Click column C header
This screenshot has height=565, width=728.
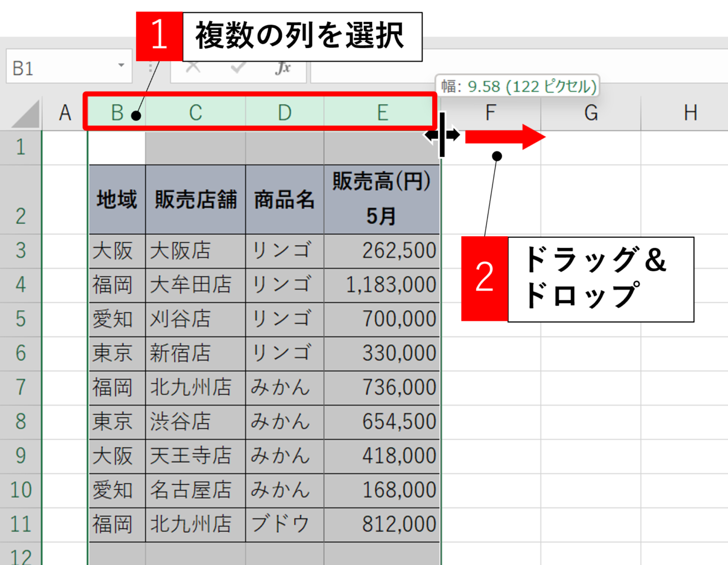196,113
